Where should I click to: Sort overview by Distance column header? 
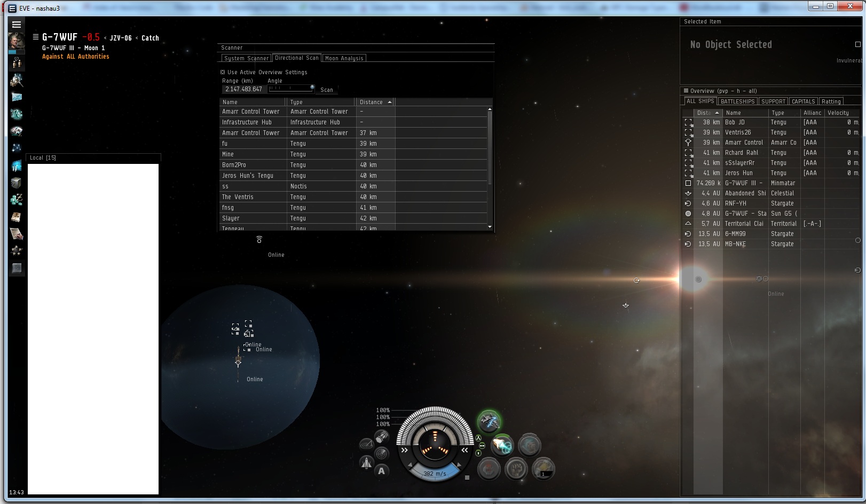tap(708, 113)
